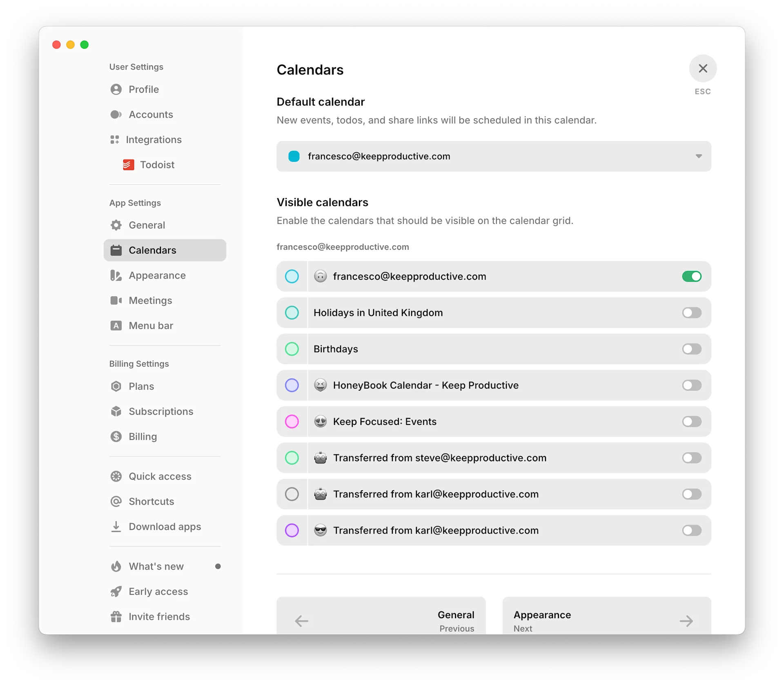Click the Keep Focused: Events color circle
Screen dimensions: 784x686
(292, 421)
